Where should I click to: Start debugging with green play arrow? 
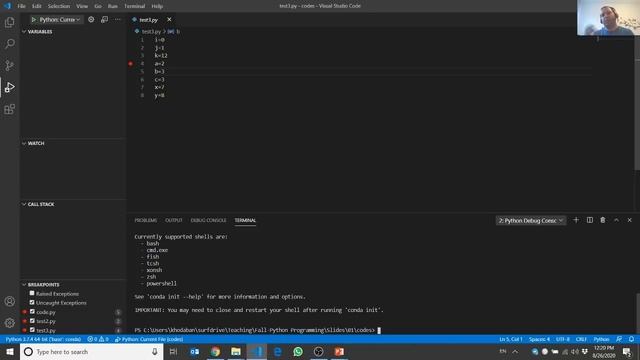pyautogui.click(x=34, y=20)
